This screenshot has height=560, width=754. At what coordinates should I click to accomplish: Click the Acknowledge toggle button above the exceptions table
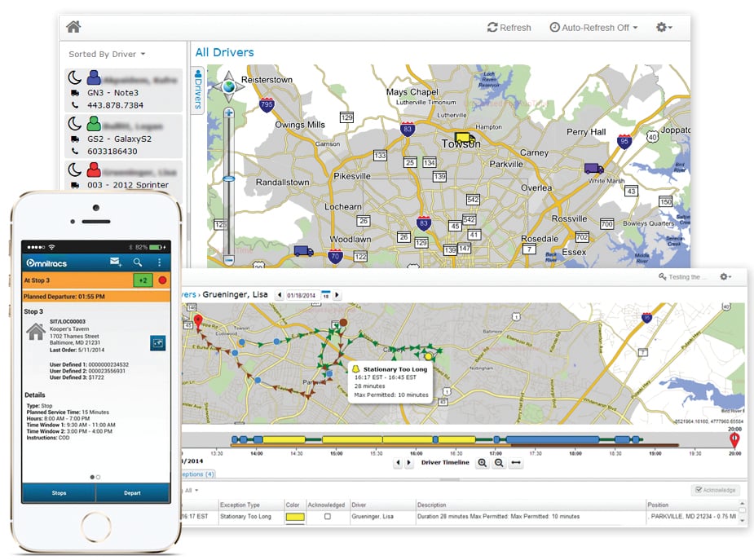click(x=714, y=490)
